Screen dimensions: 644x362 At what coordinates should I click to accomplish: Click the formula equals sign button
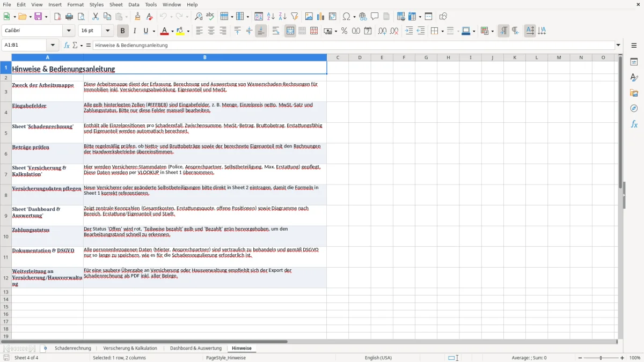coord(89,46)
